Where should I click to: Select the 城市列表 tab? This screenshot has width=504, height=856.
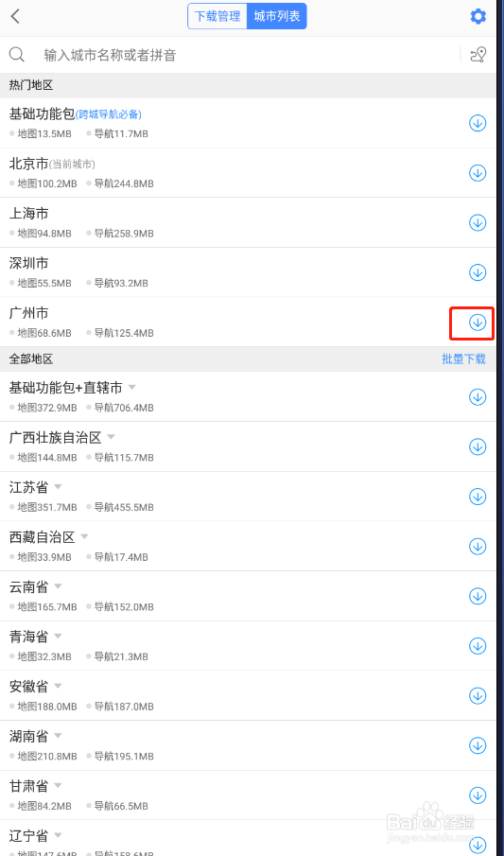click(x=277, y=16)
